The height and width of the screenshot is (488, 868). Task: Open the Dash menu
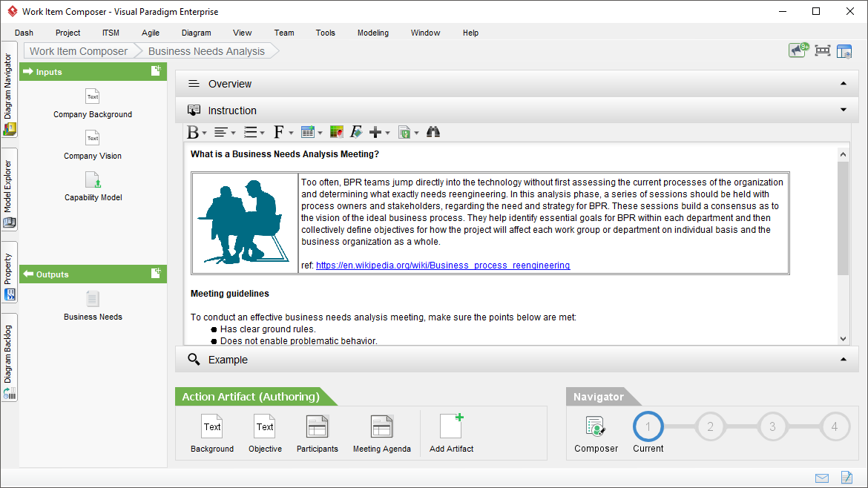click(24, 33)
